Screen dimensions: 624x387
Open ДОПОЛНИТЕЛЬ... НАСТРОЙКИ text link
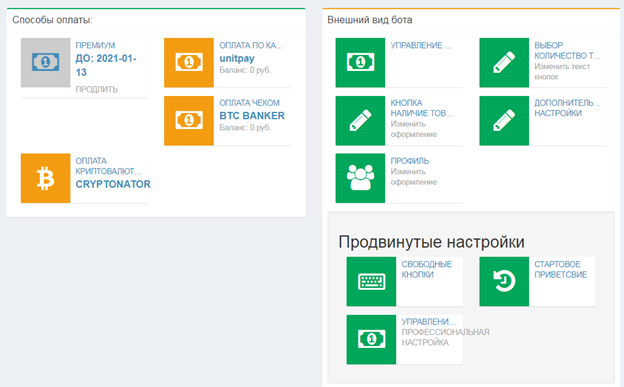[x=567, y=108]
